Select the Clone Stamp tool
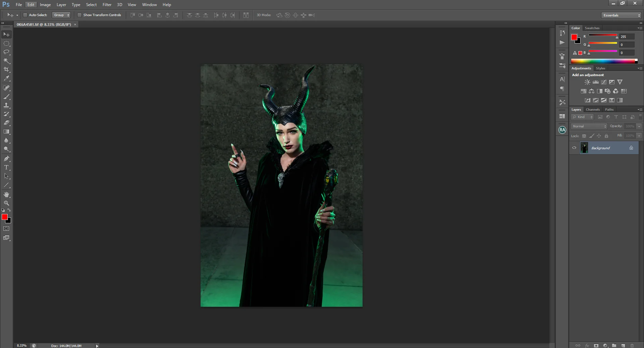 (x=6, y=105)
